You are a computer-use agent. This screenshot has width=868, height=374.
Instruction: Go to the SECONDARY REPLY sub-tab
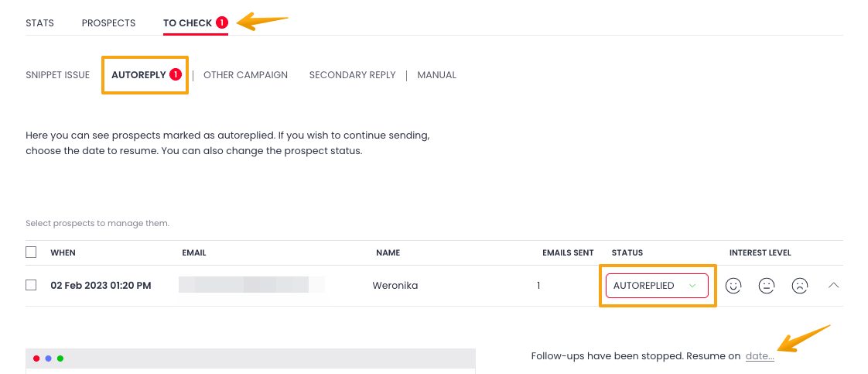point(352,75)
